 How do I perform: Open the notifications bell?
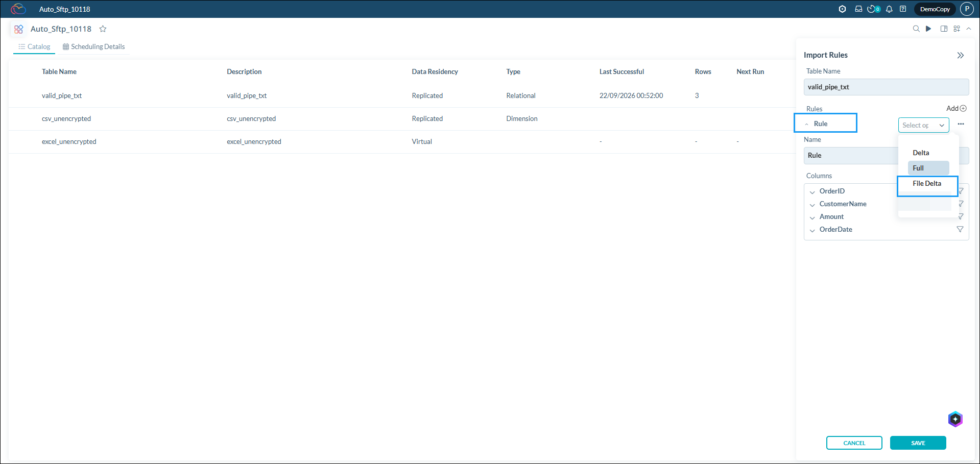pyautogui.click(x=889, y=9)
